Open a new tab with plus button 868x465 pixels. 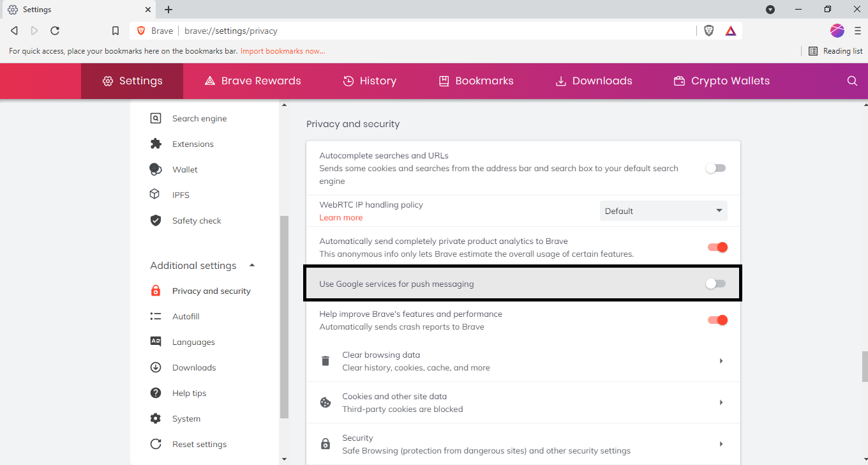(168, 10)
